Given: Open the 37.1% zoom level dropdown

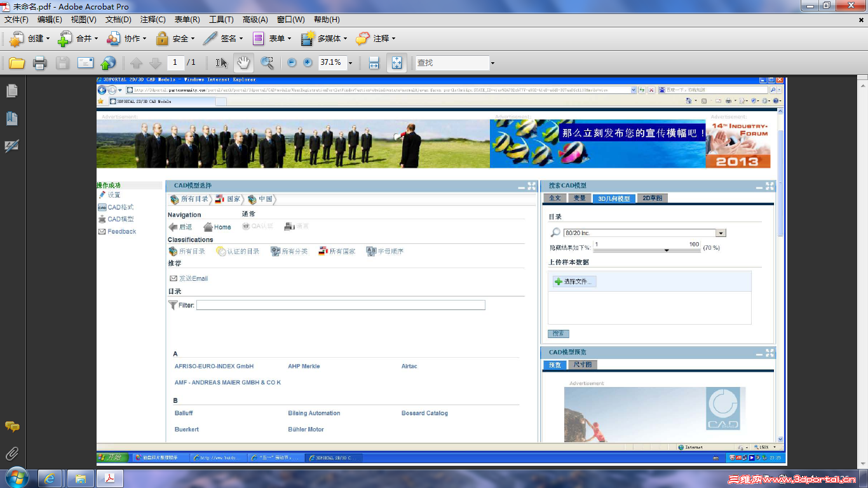Looking at the screenshot, I should point(350,62).
